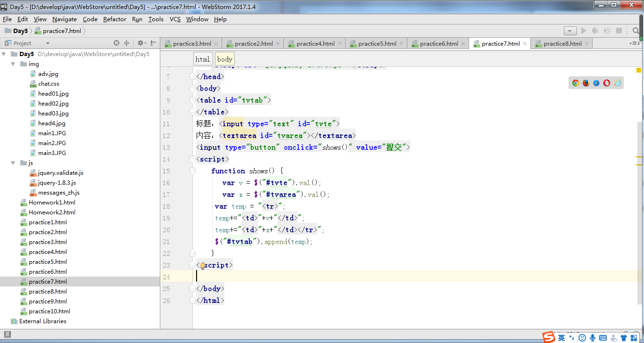Screen dimensions: 644x343
Task: Toggle Sogou Chinese/English mode (英)
Action: [561, 338]
